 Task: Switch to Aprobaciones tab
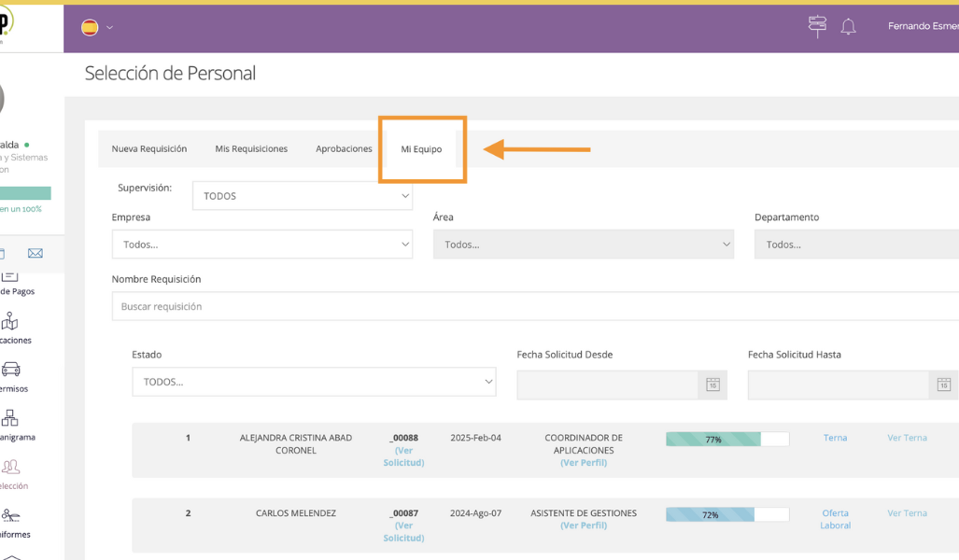click(344, 148)
